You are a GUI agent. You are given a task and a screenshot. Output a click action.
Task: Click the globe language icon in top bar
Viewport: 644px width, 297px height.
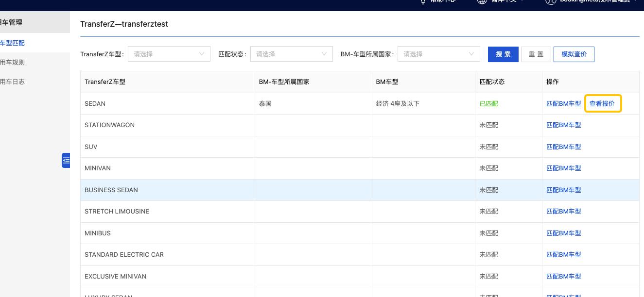coord(481,1)
